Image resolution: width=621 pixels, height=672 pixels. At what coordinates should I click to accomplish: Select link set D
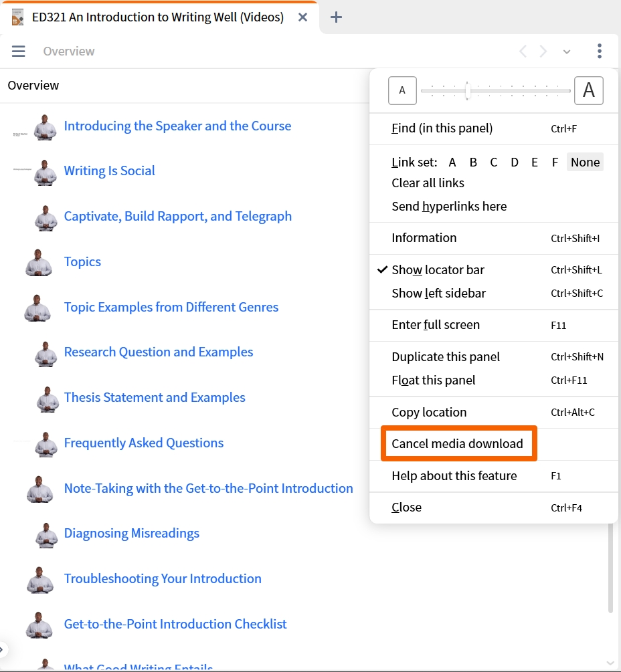[514, 162]
